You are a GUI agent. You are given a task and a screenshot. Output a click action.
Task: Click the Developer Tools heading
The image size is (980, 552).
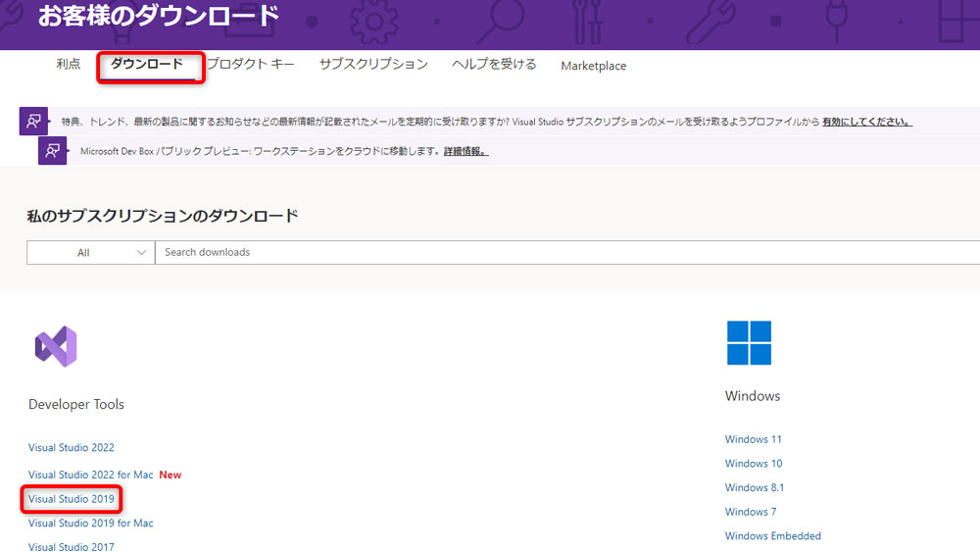tap(76, 405)
